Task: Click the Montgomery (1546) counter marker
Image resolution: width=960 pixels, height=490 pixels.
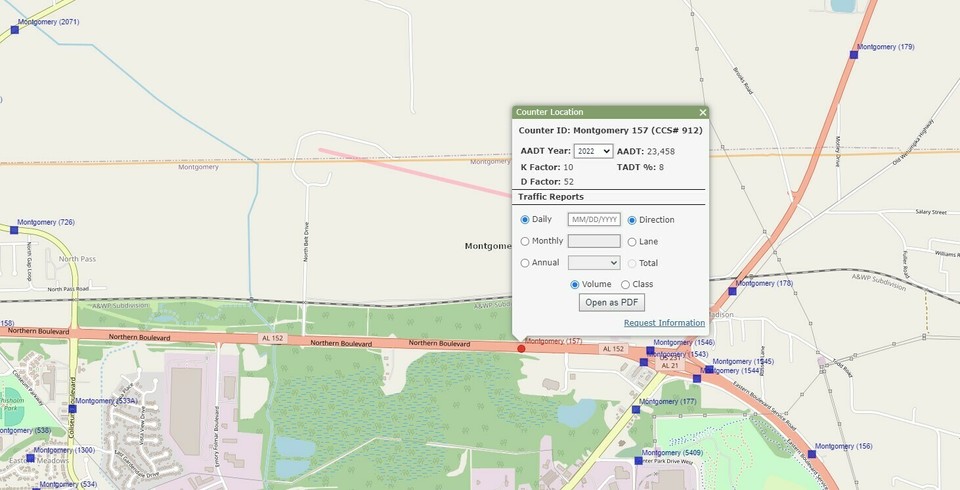Action: (x=650, y=350)
